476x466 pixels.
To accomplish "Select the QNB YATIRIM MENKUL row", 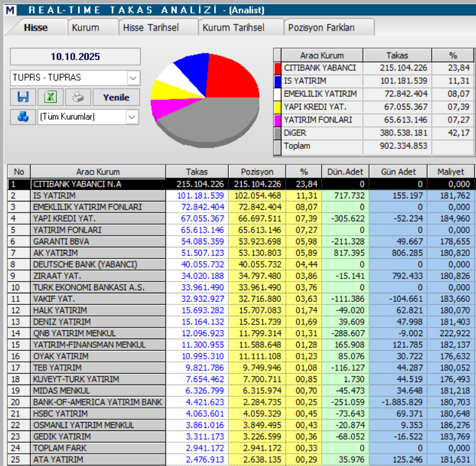I will (241, 333).
